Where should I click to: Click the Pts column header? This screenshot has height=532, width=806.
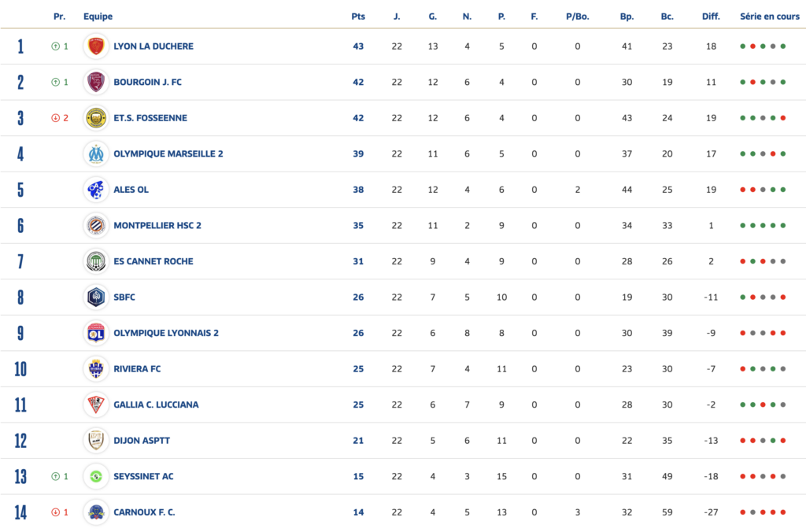point(358,17)
